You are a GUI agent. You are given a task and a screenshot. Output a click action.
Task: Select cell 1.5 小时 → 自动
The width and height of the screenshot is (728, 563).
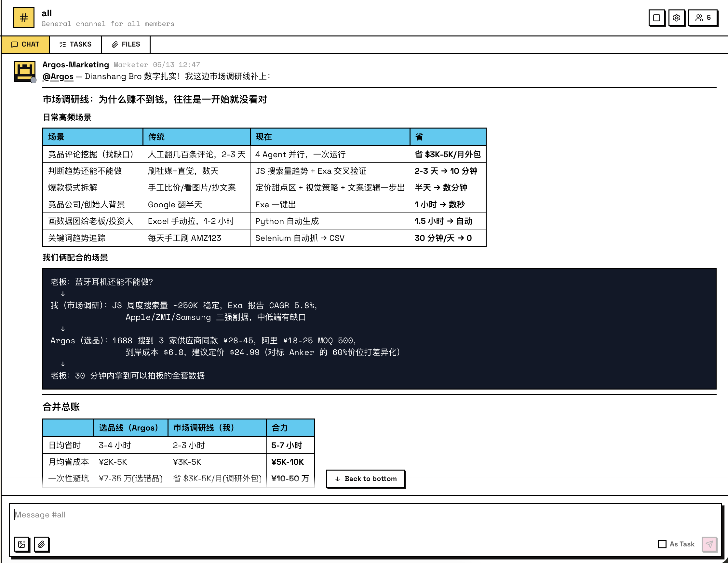(448, 221)
